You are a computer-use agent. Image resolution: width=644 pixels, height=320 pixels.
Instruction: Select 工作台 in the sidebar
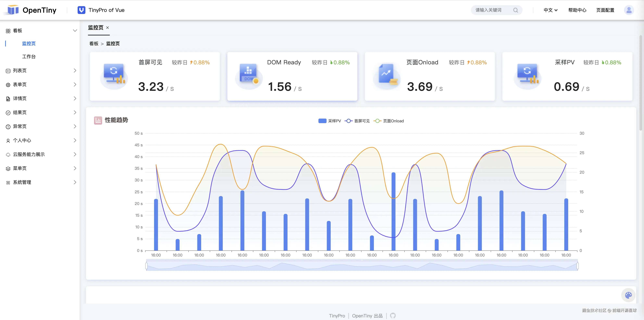pos(29,57)
